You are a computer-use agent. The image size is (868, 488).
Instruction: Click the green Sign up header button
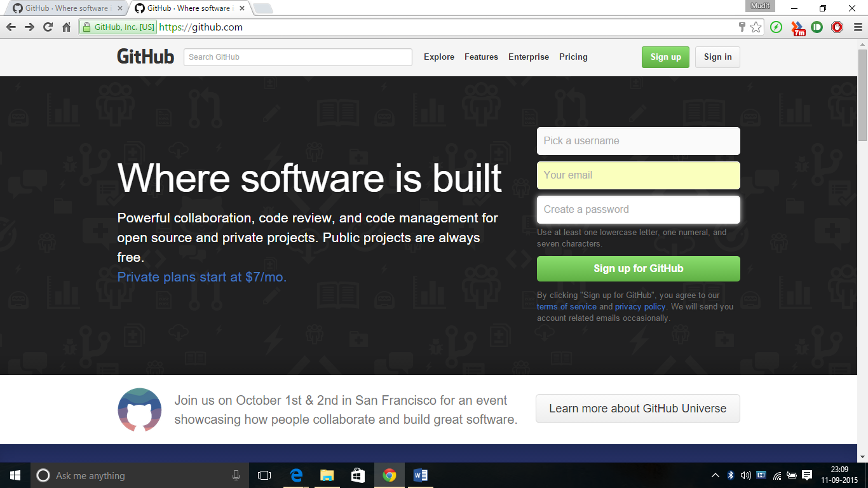coord(665,57)
